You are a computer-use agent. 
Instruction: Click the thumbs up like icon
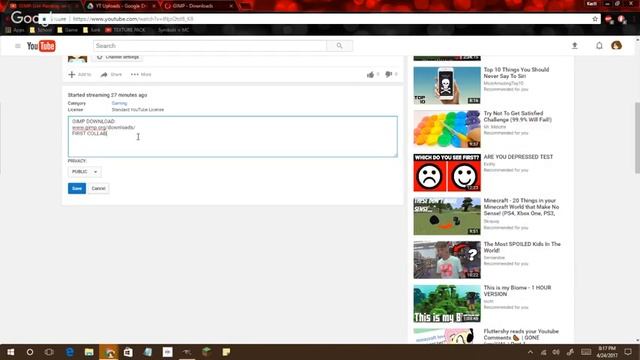(370, 74)
